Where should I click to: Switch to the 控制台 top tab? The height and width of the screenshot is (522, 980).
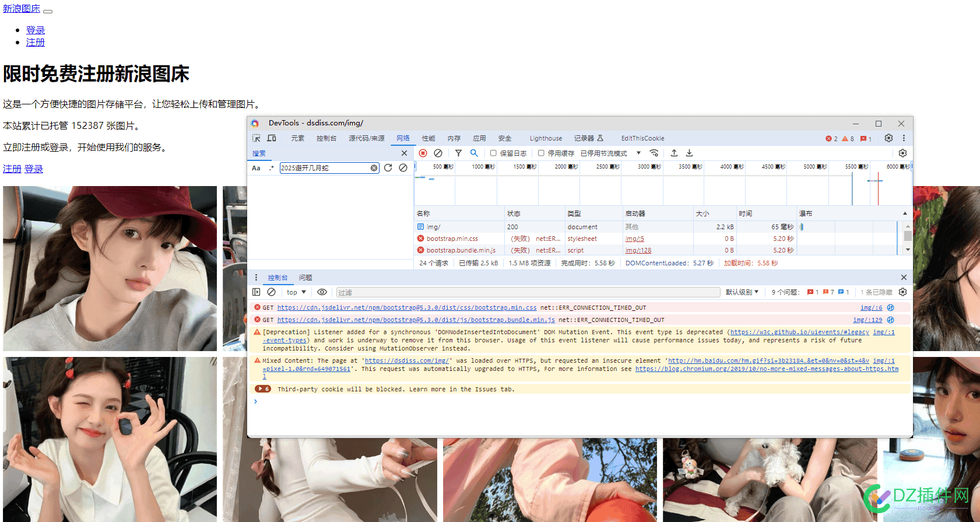pos(326,138)
